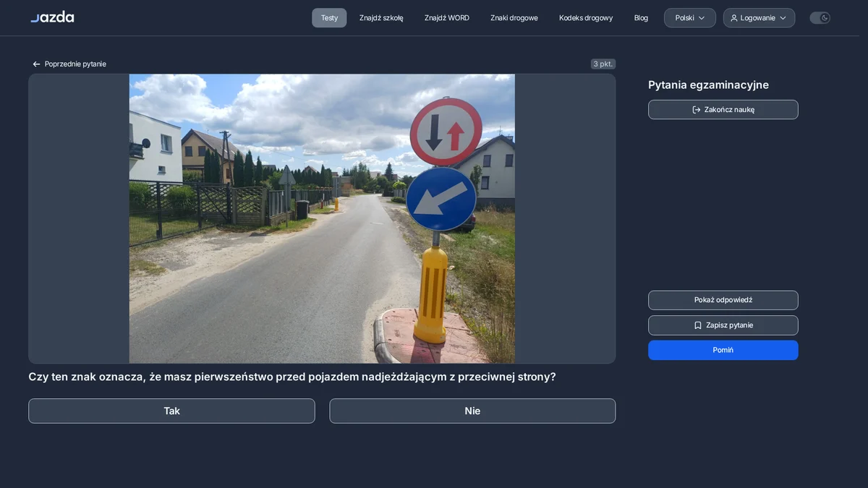Click the Pytania egzaminacyjne heading
The image size is (868, 488).
click(708, 85)
